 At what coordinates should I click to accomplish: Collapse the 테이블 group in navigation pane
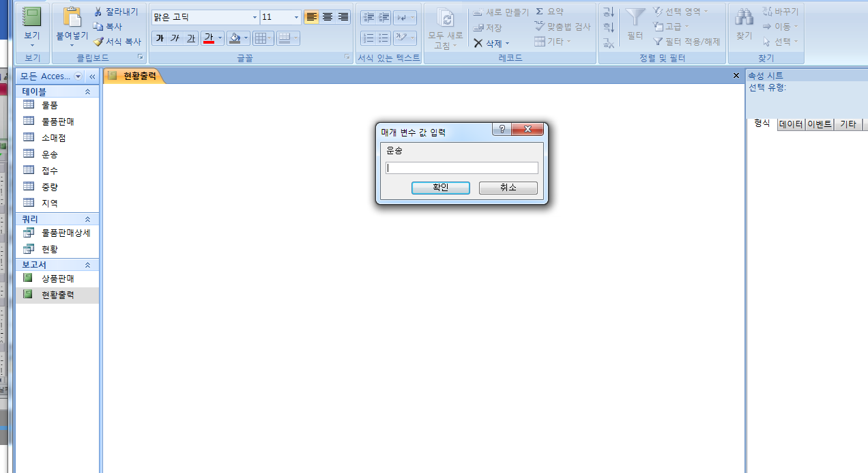tap(87, 91)
